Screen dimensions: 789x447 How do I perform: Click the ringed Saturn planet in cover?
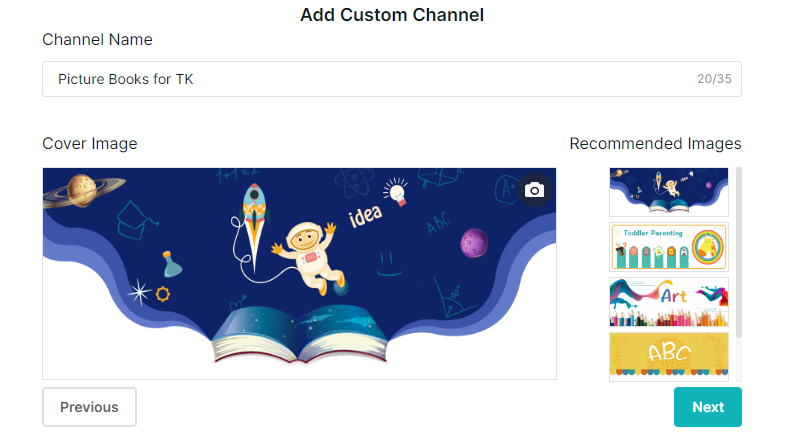pyautogui.click(x=87, y=189)
